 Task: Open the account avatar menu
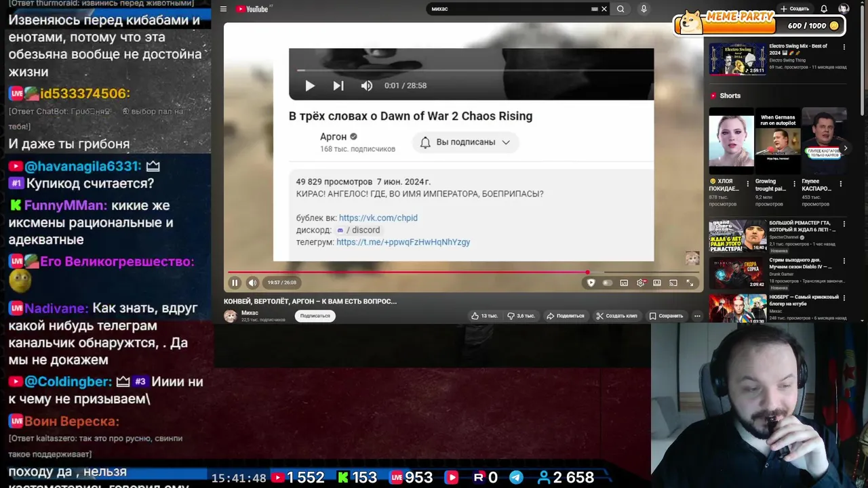click(x=844, y=9)
